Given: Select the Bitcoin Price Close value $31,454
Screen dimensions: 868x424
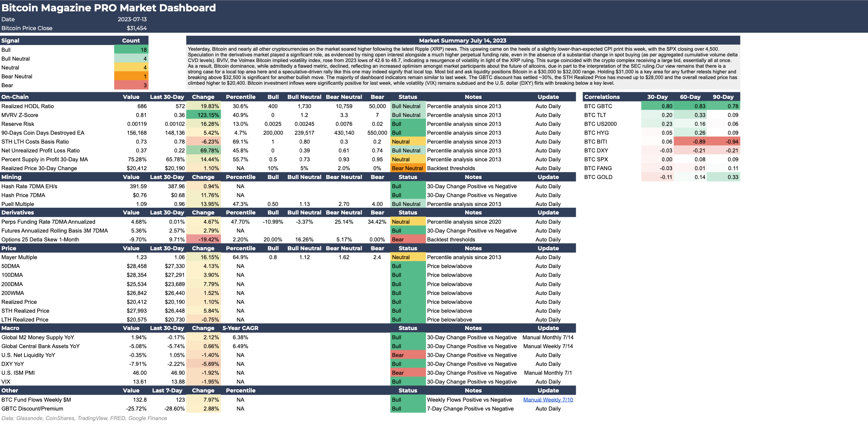Looking at the screenshot, I should pos(137,28).
